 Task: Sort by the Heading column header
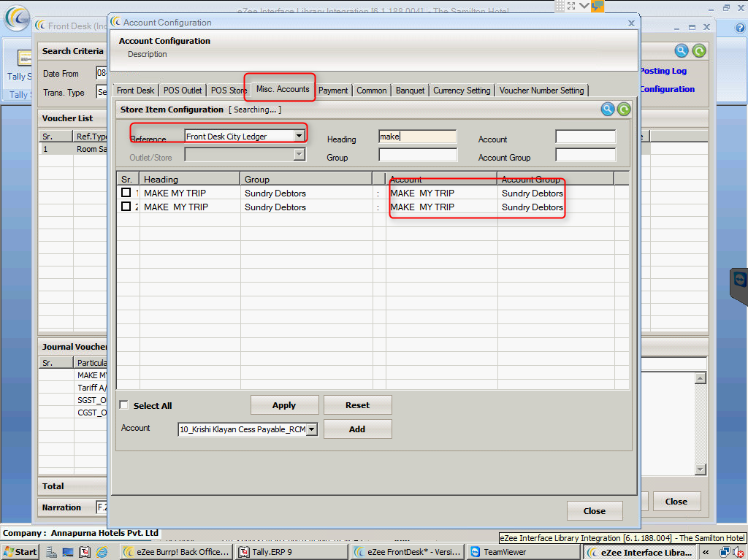point(189,180)
